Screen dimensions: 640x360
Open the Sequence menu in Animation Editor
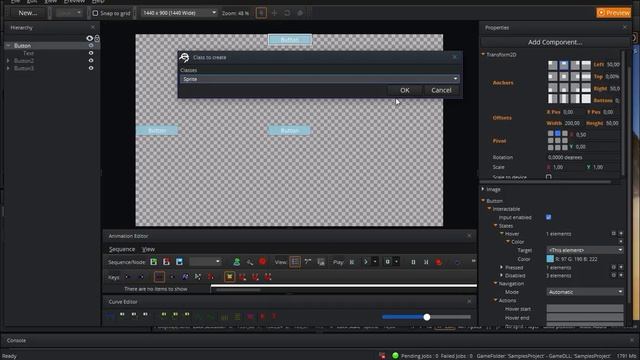(122, 249)
